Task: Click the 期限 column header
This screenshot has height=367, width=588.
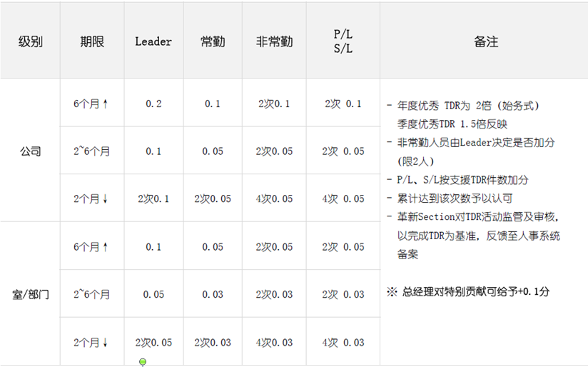Action: click(92, 42)
